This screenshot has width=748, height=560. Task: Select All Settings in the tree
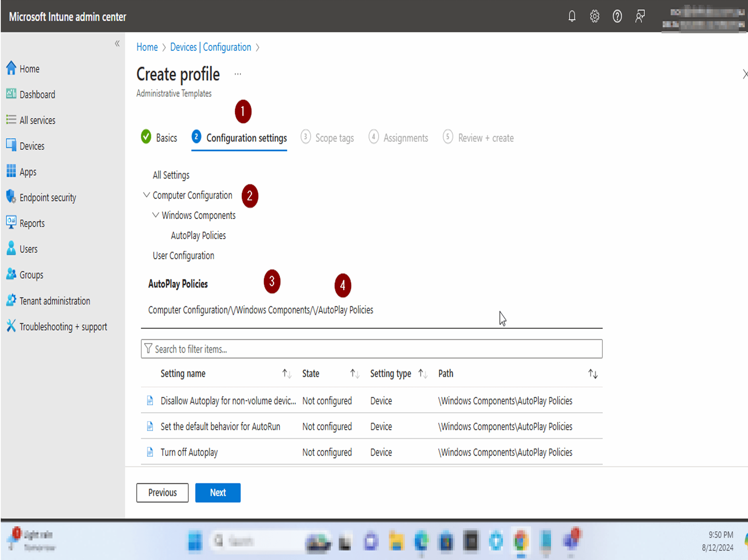click(171, 175)
